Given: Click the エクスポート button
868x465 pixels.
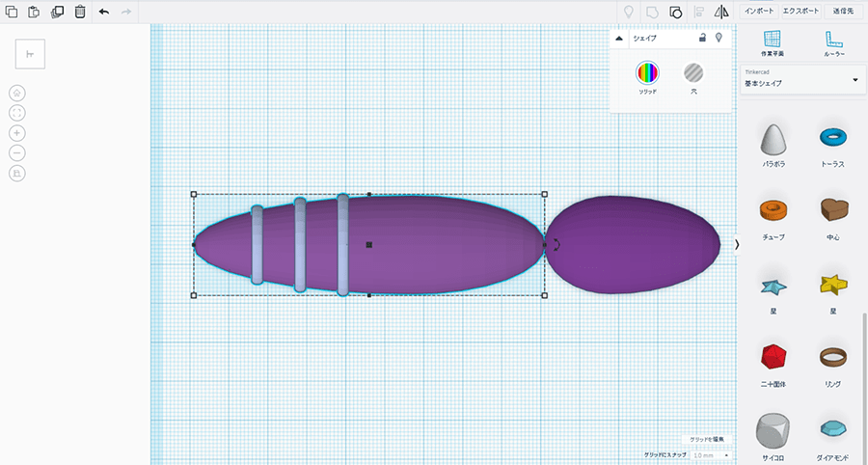Looking at the screenshot, I should point(800,12).
